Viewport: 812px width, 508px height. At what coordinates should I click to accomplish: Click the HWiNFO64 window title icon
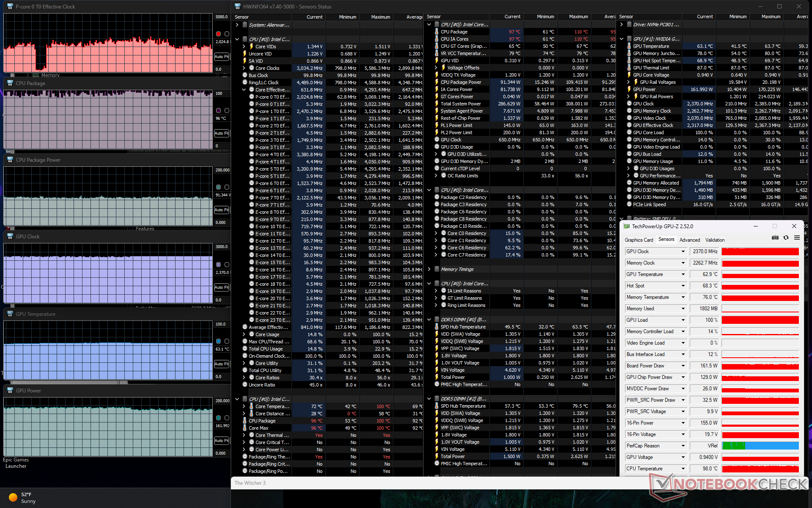[237, 6]
